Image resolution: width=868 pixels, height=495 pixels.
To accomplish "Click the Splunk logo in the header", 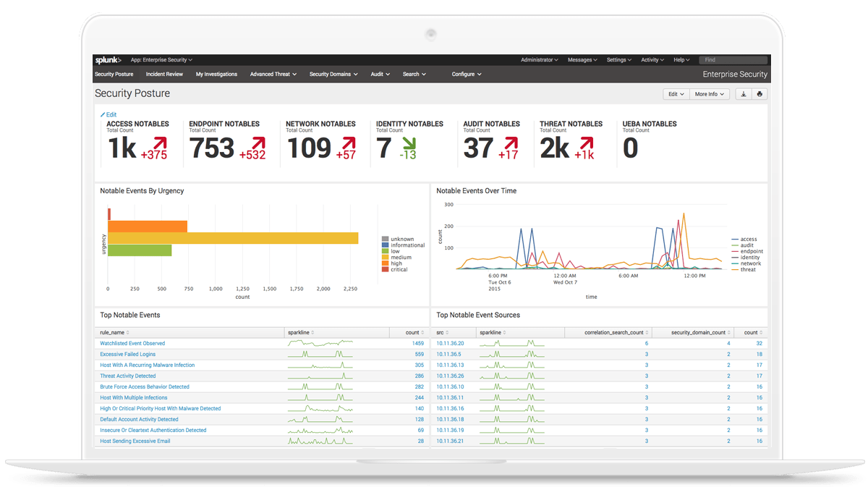I will click(x=108, y=60).
